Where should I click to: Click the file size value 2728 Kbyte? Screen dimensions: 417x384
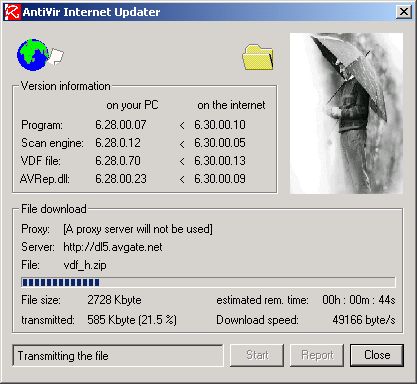click(114, 300)
